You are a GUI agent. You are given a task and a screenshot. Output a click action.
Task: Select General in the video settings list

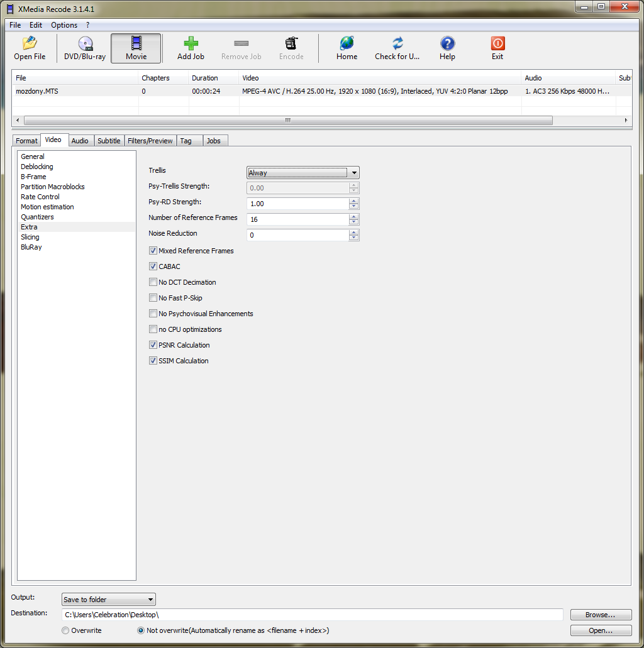pos(33,157)
